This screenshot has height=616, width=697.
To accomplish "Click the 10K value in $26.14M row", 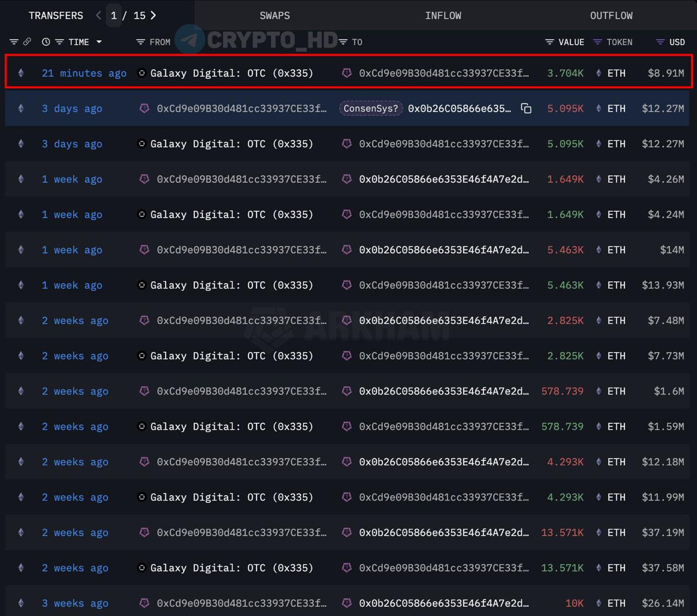I will pyautogui.click(x=574, y=603).
